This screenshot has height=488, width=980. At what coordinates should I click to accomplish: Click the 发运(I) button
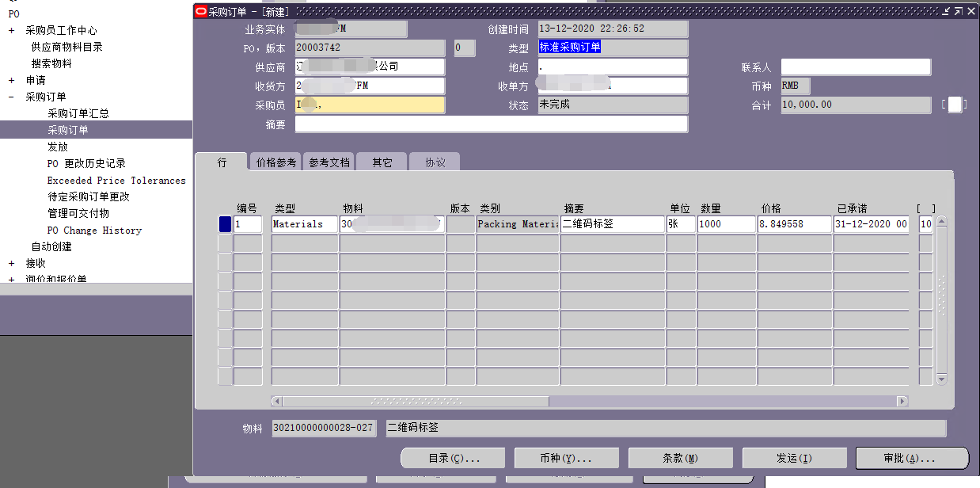tap(794, 458)
